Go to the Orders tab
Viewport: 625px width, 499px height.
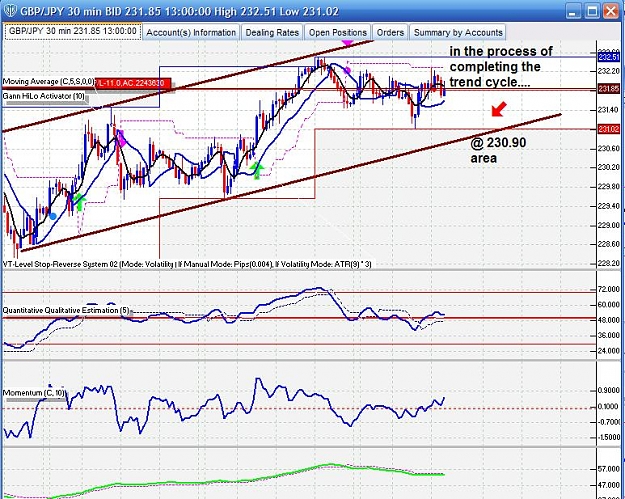(390, 33)
